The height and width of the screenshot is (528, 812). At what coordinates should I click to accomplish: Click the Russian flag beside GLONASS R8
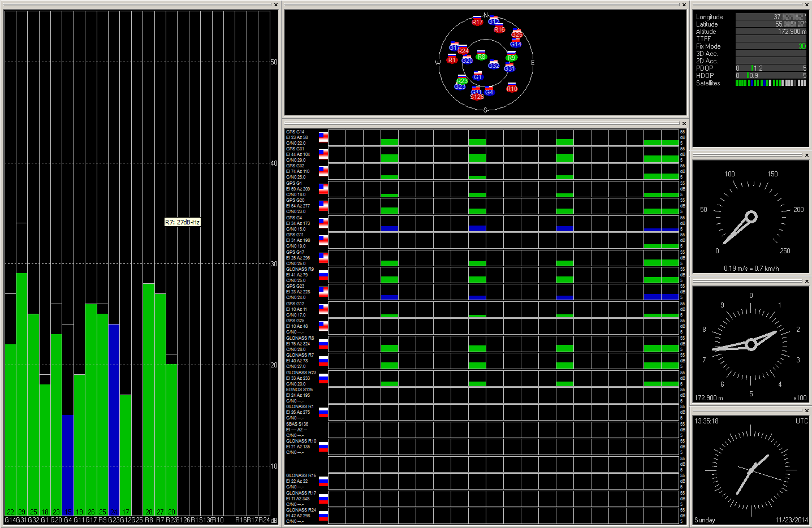323,344
